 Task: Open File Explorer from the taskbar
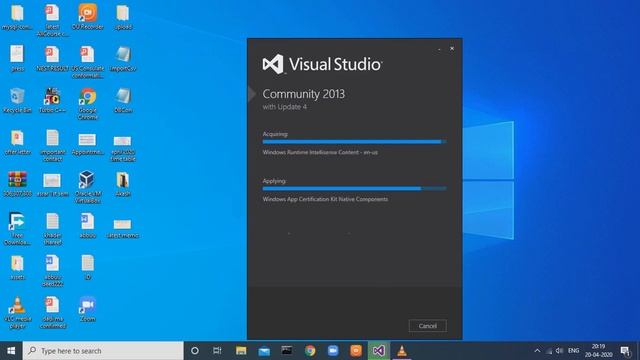tap(241, 351)
